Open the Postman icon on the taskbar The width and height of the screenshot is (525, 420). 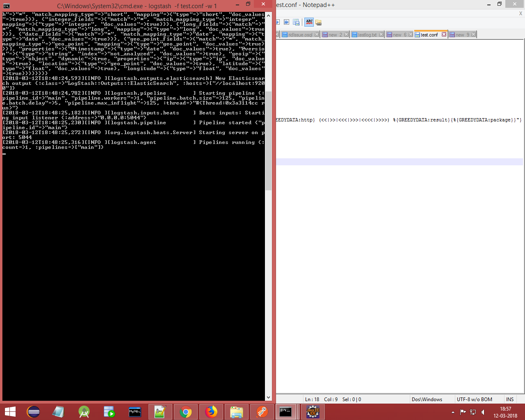(x=262, y=412)
